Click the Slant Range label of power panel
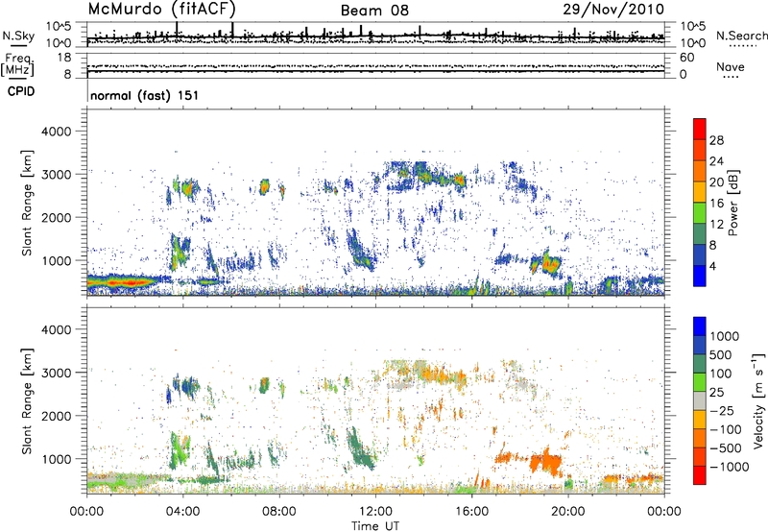The height and width of the screenshot is (532, 768). point(27,203)
